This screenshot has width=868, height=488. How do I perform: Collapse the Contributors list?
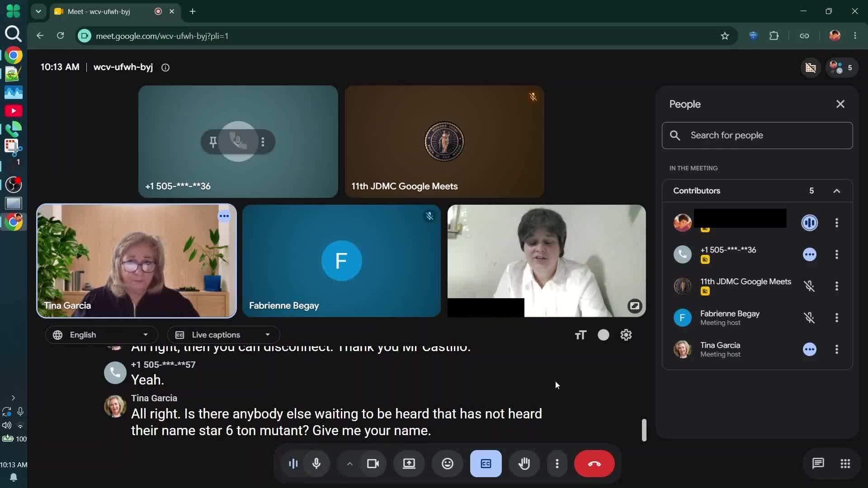pyautogui.click(x=837, y=191)
